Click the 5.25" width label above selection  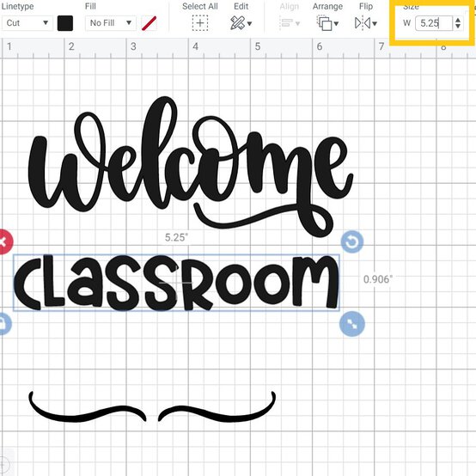click(x=176, y=237)
